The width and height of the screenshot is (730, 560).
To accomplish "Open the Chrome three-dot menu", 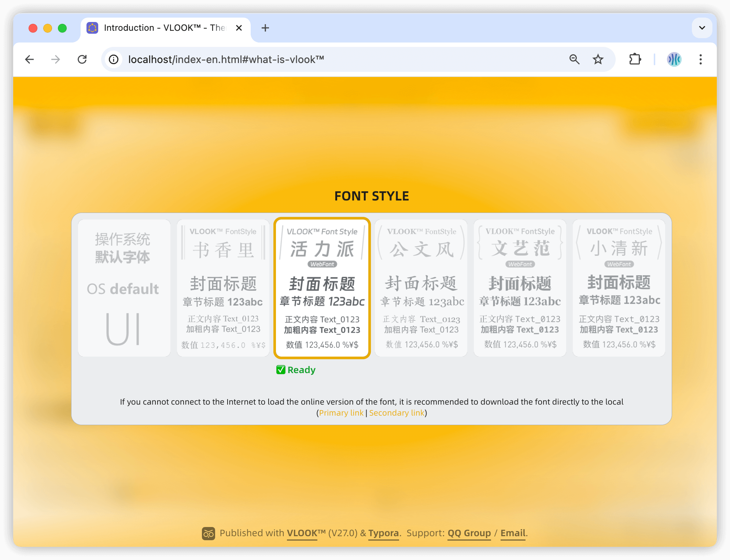I will coord(700,59).
